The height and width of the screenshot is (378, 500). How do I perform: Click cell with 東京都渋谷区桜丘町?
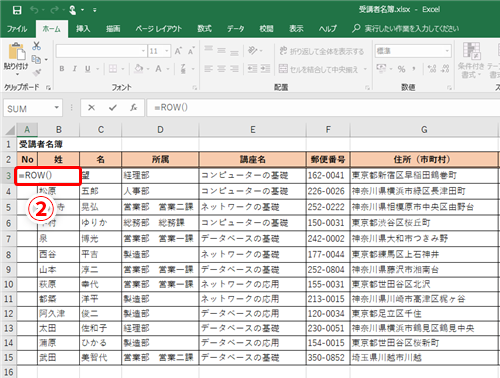(x=424, y=223)
